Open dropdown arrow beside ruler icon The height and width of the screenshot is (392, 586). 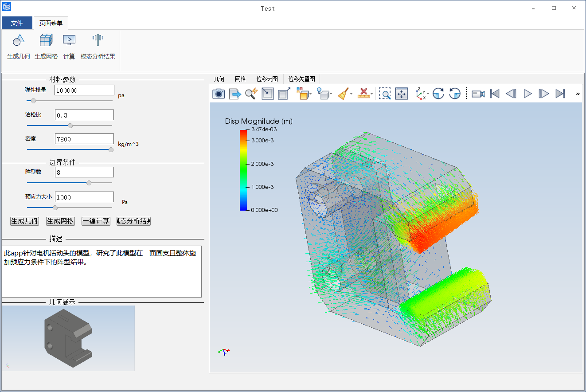click(x=372, y=94)
